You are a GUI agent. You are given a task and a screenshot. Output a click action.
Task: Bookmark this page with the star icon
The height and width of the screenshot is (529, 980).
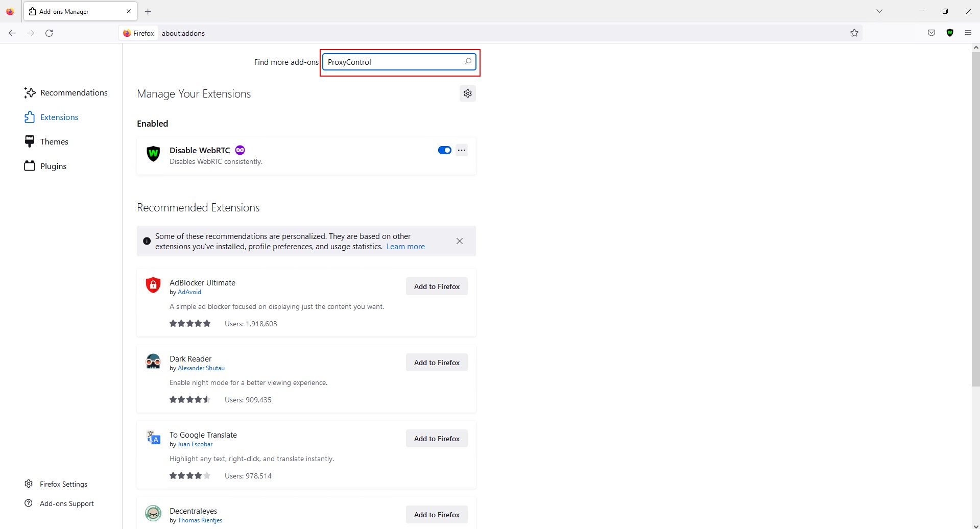pos(854,33)
